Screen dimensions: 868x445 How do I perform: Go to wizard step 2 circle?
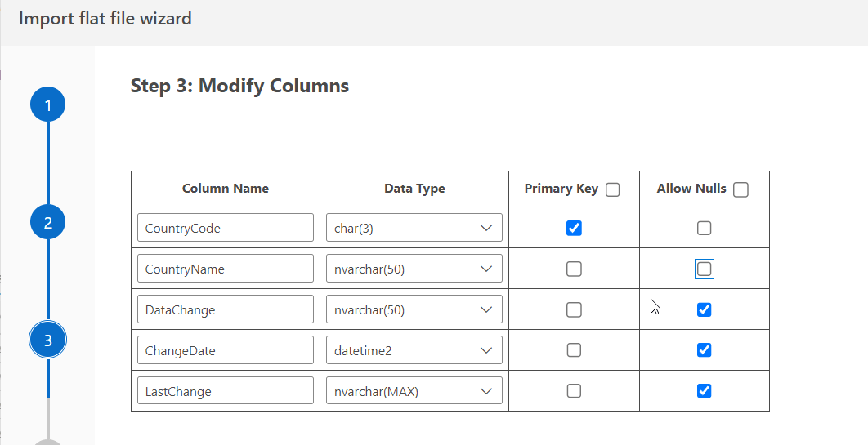coord(48,223)
